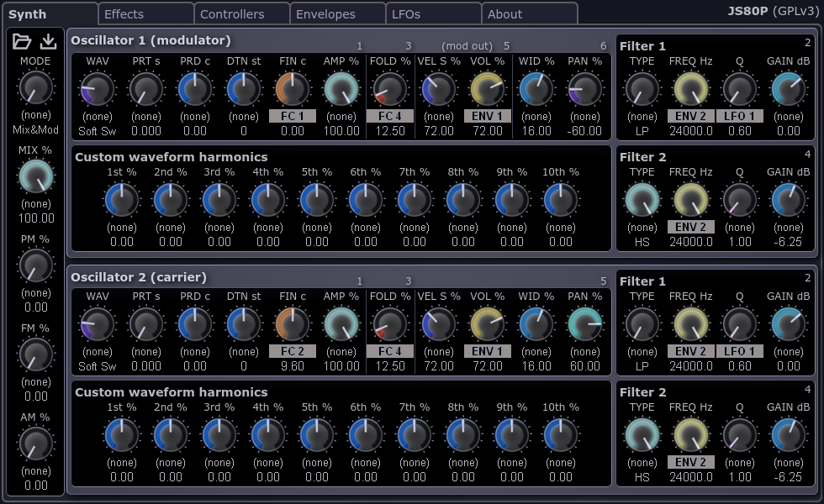This screenshot has height=504, width=824.
Task: Click Oscillator 2 3rd % harmonic knob
Action: 219,435
